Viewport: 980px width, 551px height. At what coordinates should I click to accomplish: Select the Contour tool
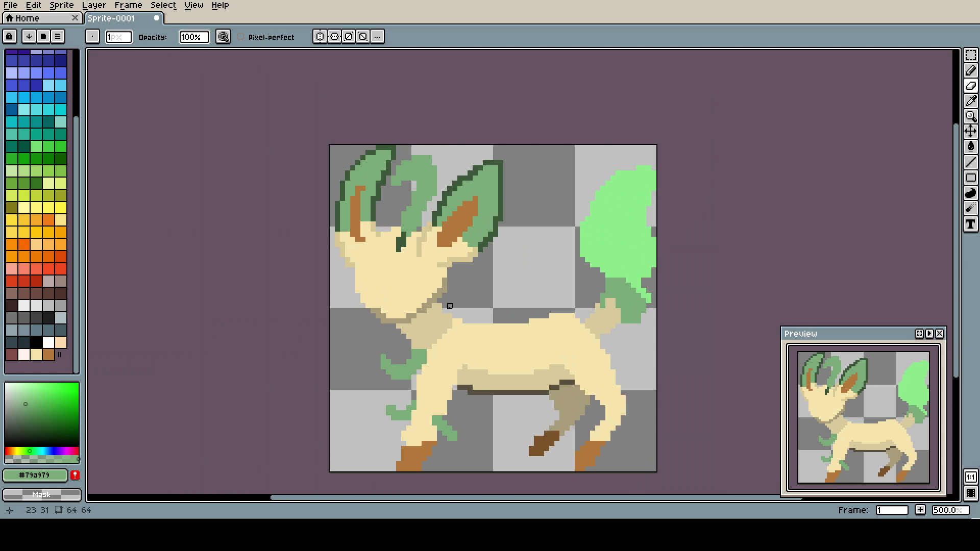[x=970, y=193]
